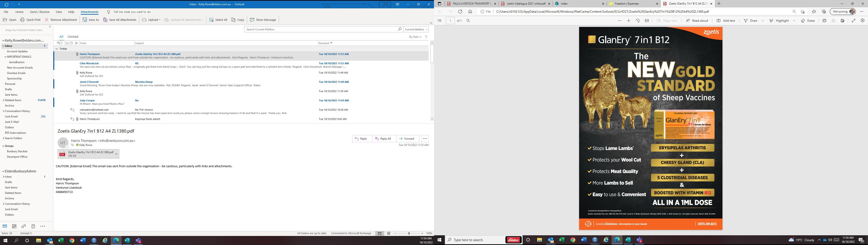Click Edge favorites star icon
This screenshot has height=245, width=868.
(814, 12)
